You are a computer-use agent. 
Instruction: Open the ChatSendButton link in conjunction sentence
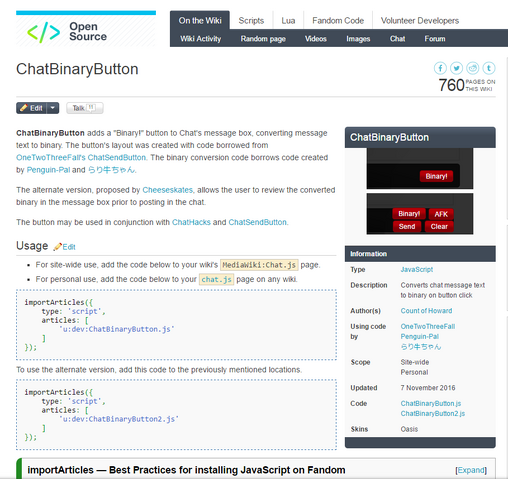tap(257, 222)
